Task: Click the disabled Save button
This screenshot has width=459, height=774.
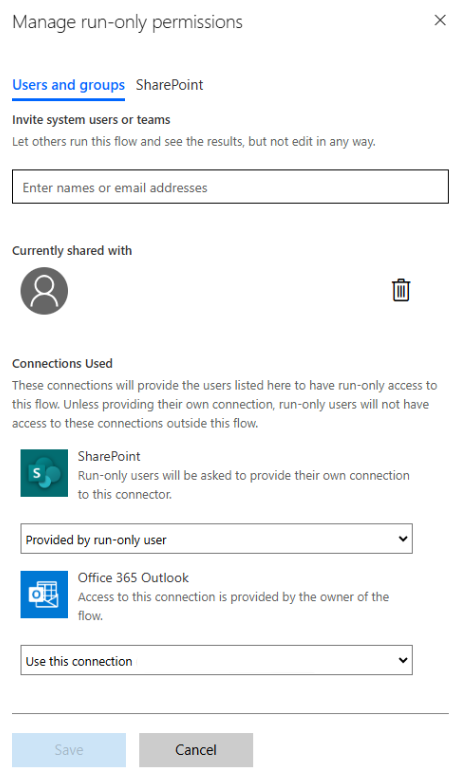Action: click(69, 750)
